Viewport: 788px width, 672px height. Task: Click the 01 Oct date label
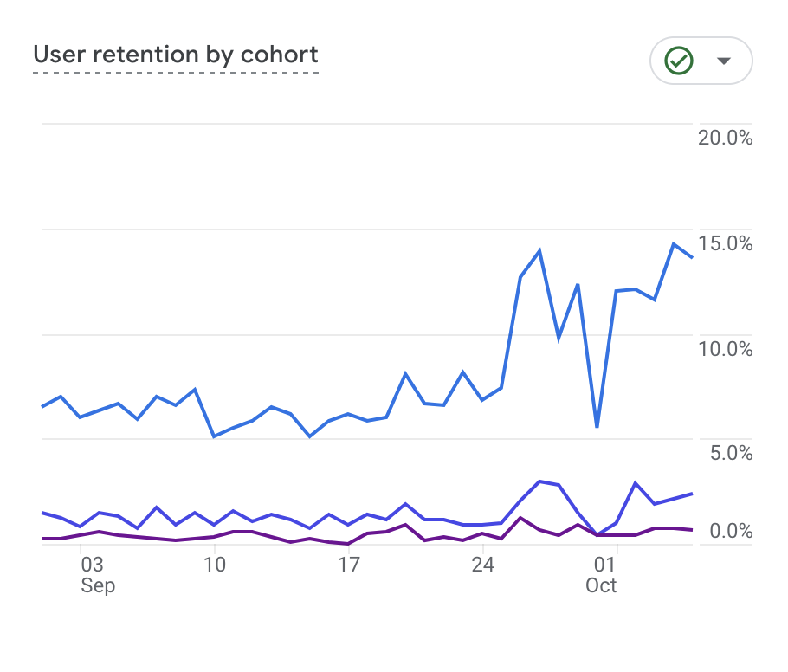coord(602,575)
